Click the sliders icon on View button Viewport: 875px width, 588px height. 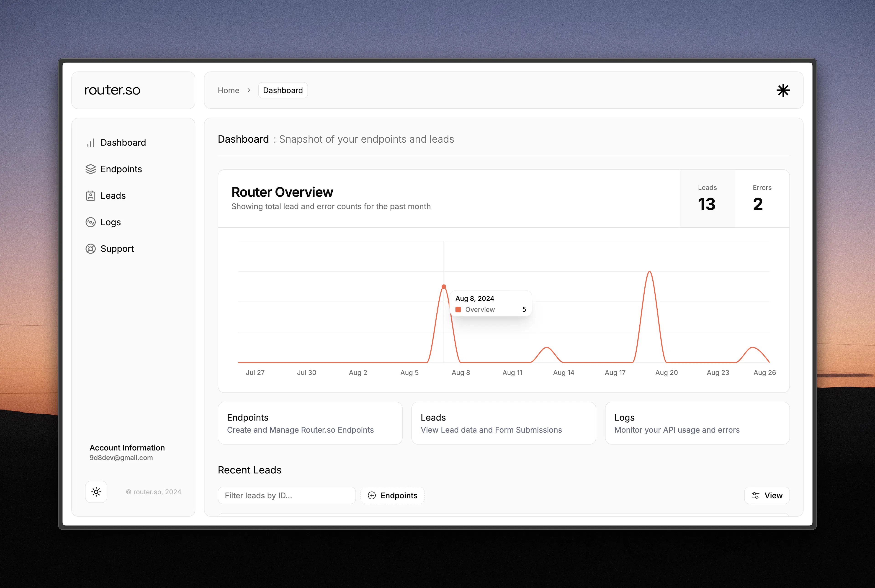click(x=755, y=495)
